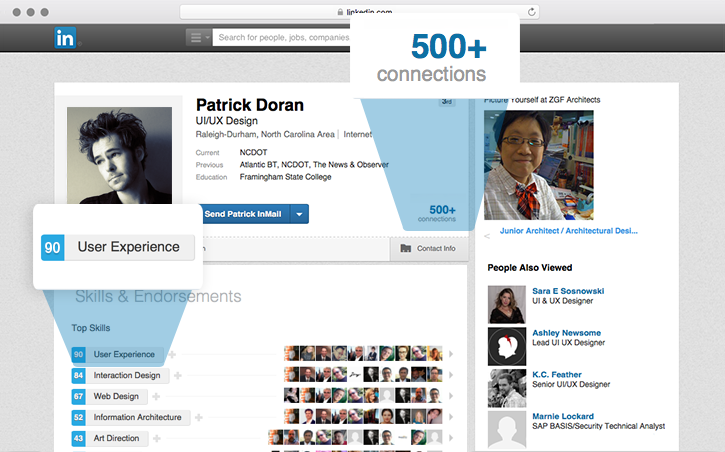
Task: Click Patrick Doran's profile photo
Action: point(119,155)
